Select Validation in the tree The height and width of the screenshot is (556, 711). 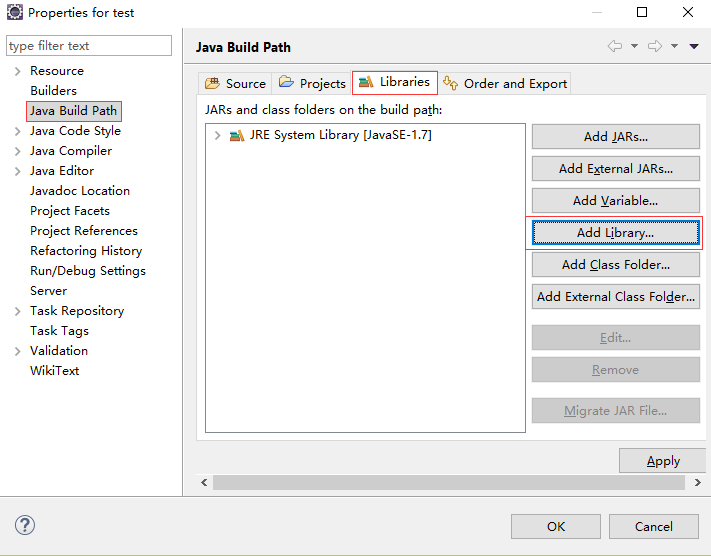click(59, 351)
